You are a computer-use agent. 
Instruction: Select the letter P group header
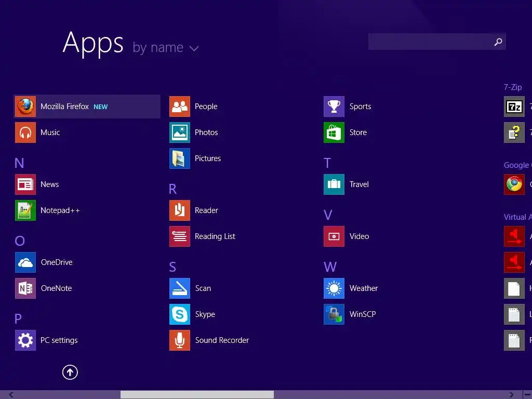point(18,318)
